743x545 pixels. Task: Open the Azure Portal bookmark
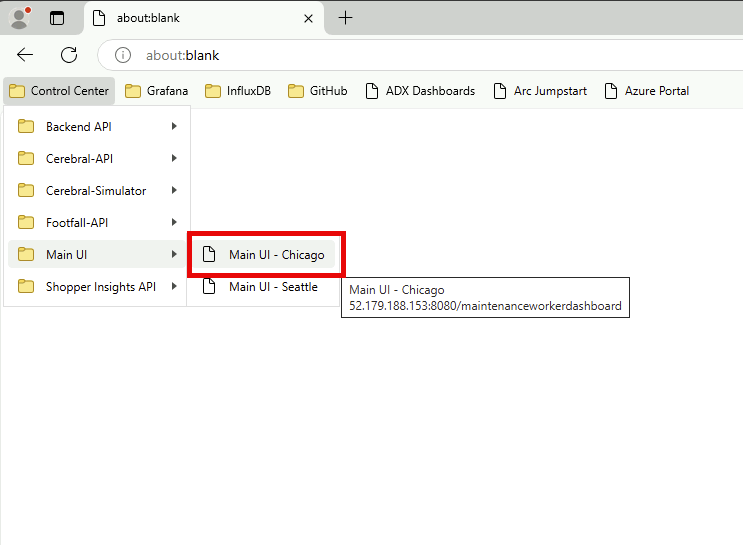pos(647,91)
